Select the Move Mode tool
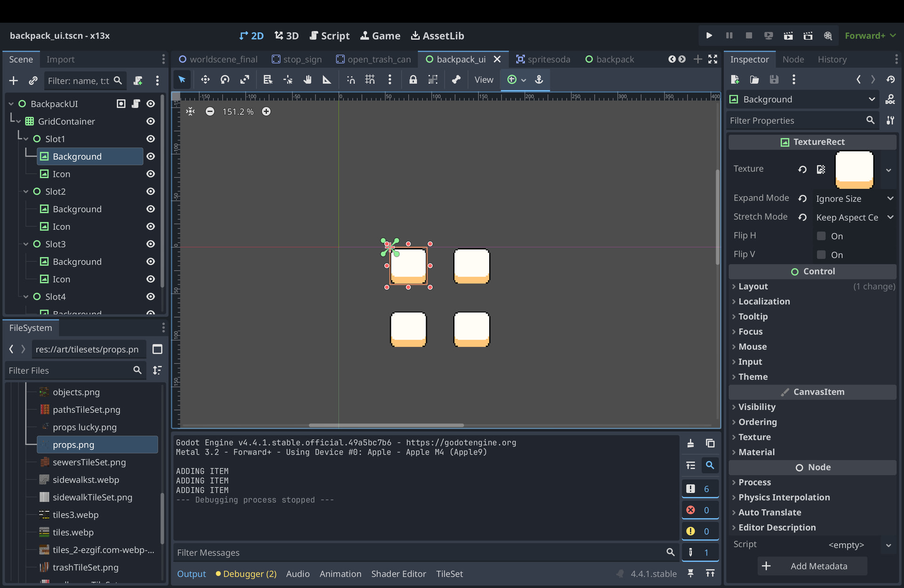Screen dimensions: 904x588 point(205,80)
